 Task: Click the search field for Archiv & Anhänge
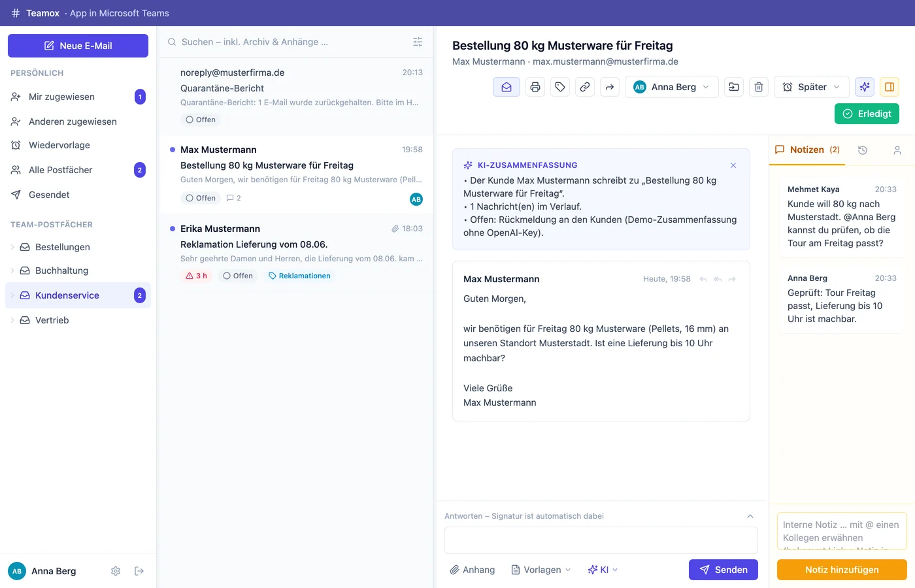pyautogui.click(x=288, y=42)
